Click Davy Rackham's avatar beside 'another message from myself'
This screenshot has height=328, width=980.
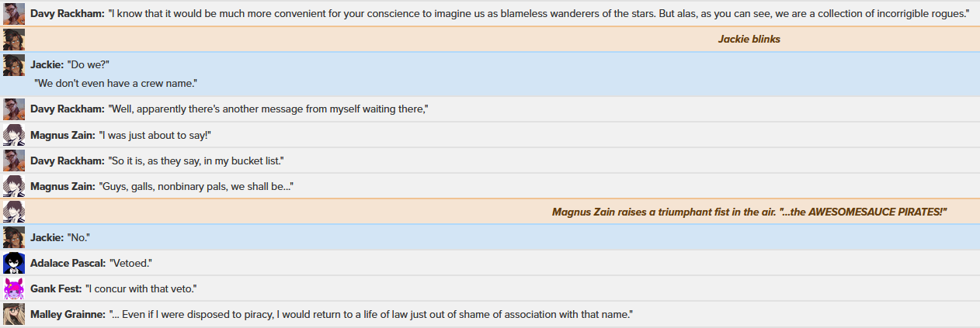[x=14, y=109]
